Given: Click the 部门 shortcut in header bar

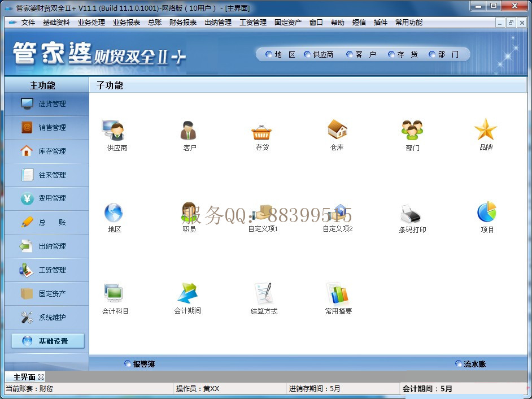Looking at the screenshot, I should tap(443, 54).
